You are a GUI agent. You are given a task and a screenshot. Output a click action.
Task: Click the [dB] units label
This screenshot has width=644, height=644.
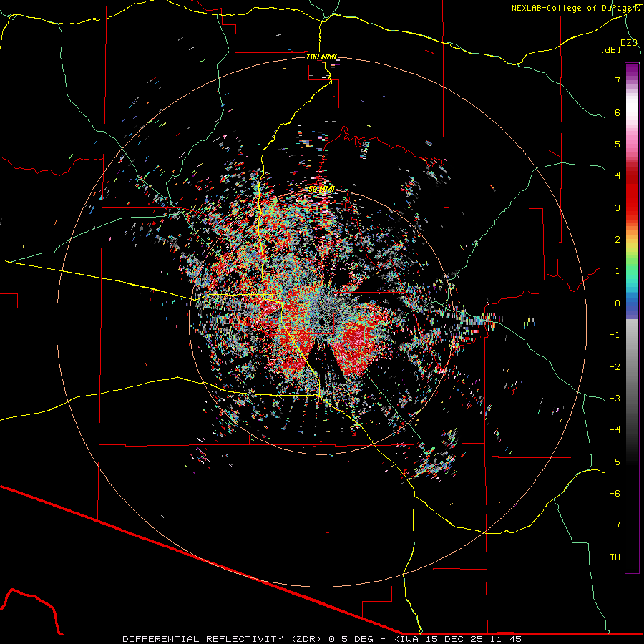[611, 49]
